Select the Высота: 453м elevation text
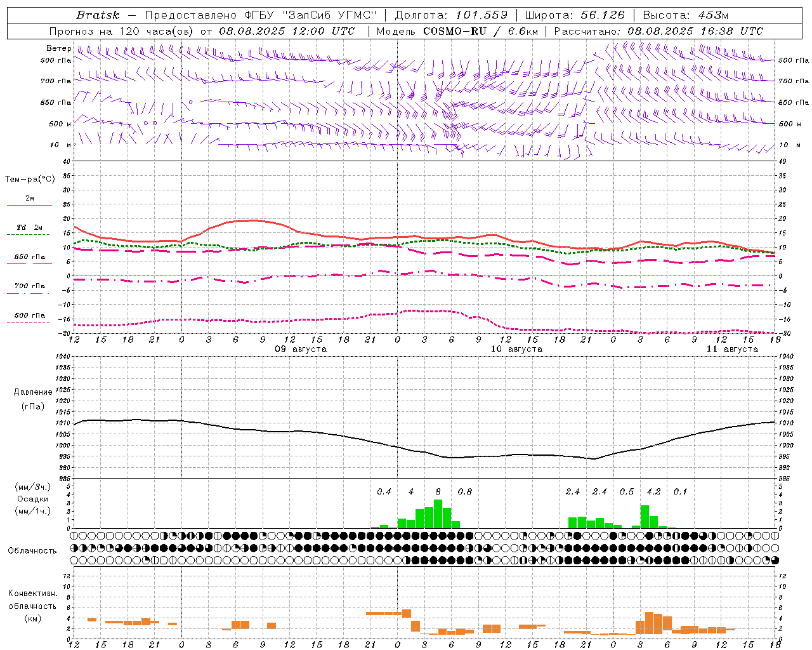Screen dimensions: 812x650 click(x=686, y=15)
